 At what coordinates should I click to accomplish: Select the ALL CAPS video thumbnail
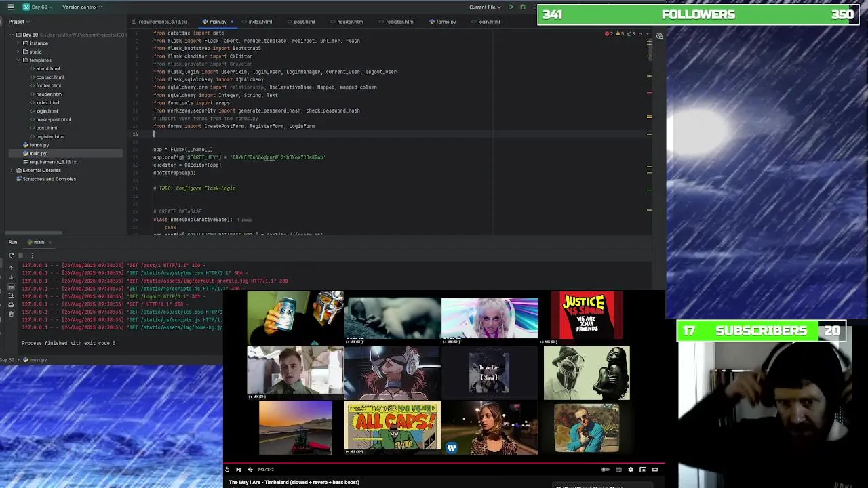393,427
